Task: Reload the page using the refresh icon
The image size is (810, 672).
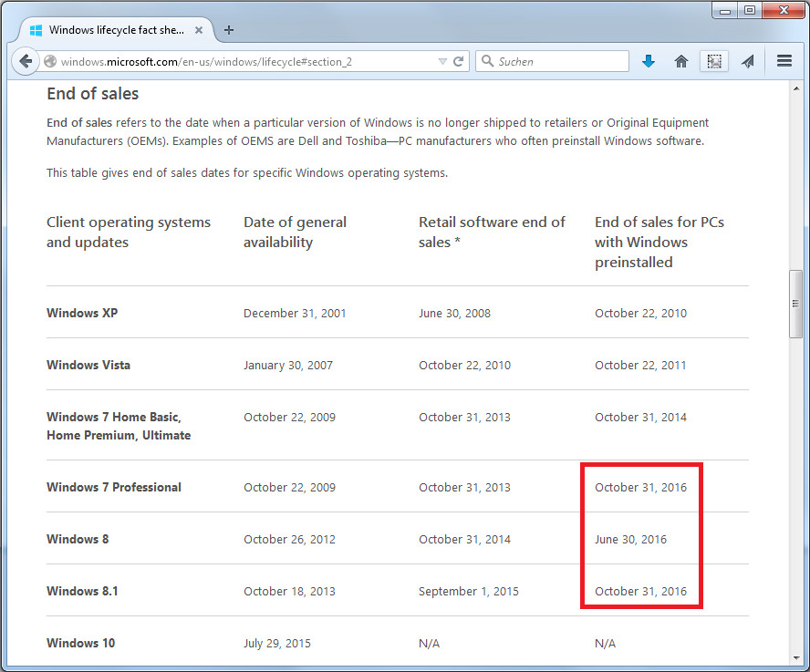Action: [x=458, y=61]
